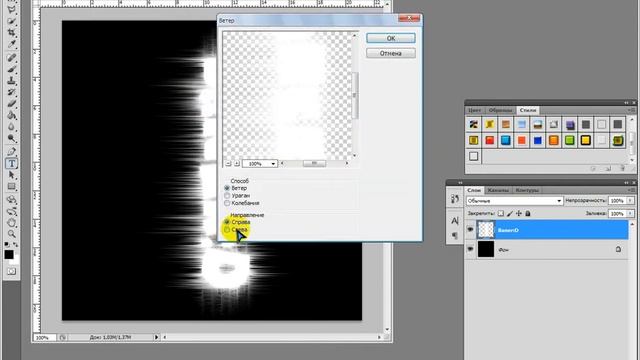Open the Character panel icon
640x360 pixels.
click(x=455, y=221)
